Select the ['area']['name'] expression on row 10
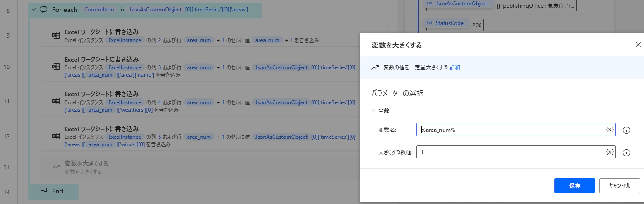The image size is (644, 204). tap(136, 75)
